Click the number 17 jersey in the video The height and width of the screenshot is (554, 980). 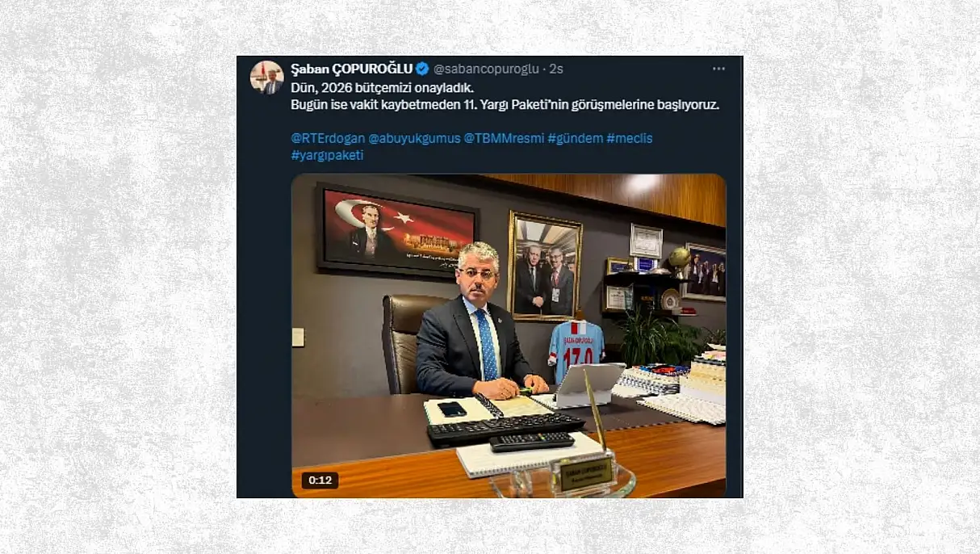pyautogui.click(x=576, y=350)
